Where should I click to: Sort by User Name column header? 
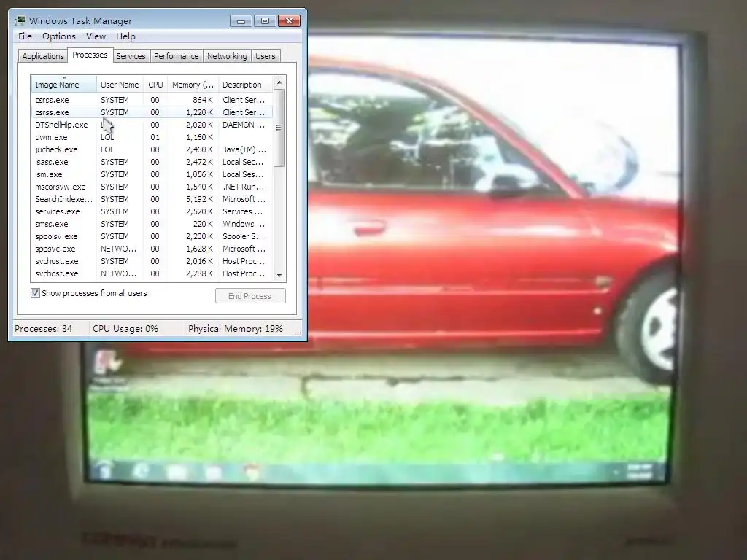[120, 85]
